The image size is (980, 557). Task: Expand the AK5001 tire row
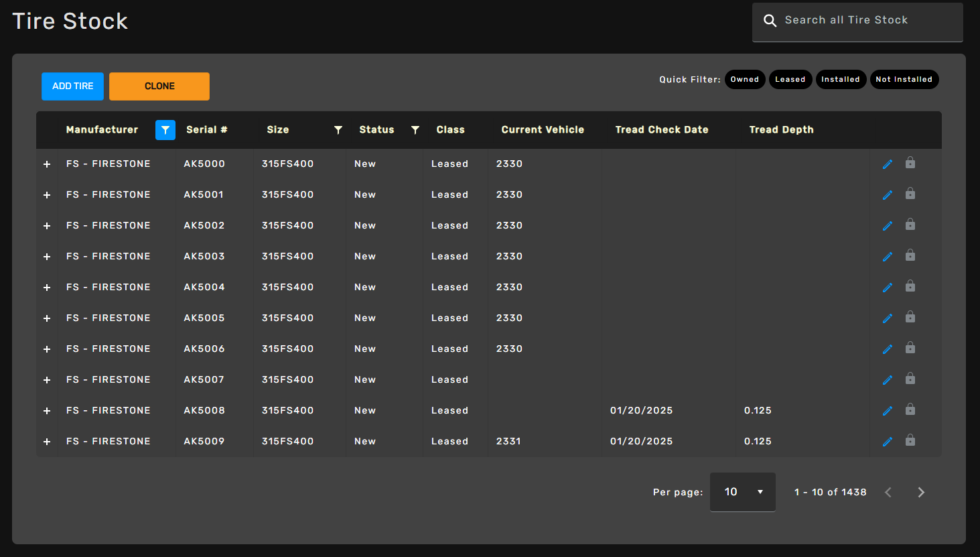click(47, 195)
